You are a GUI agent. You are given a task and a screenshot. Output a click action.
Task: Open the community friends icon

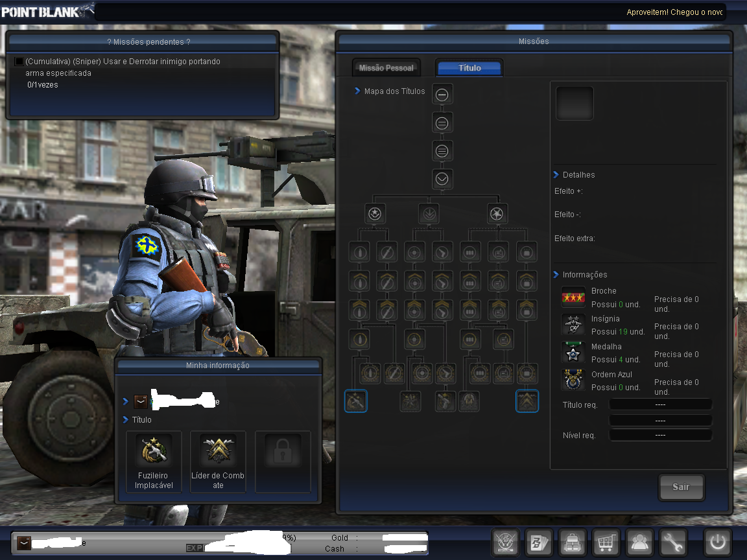(x=639, y=542)
